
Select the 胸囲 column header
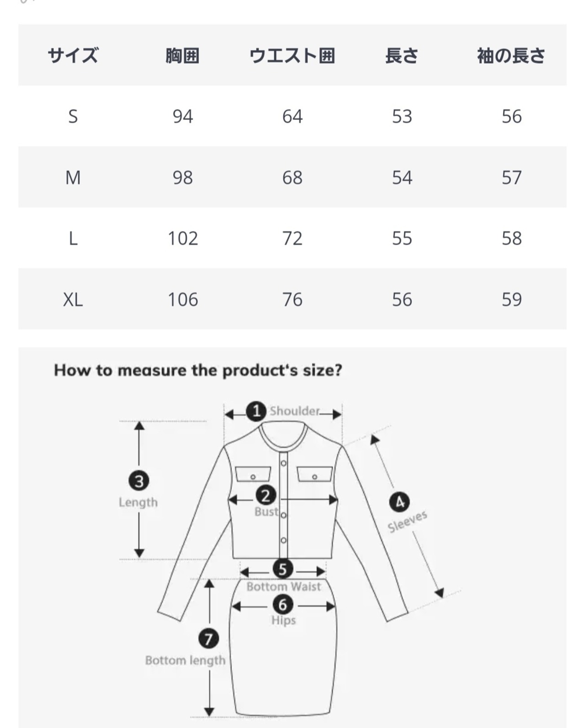pyautogui.click(x=182, y=56)
